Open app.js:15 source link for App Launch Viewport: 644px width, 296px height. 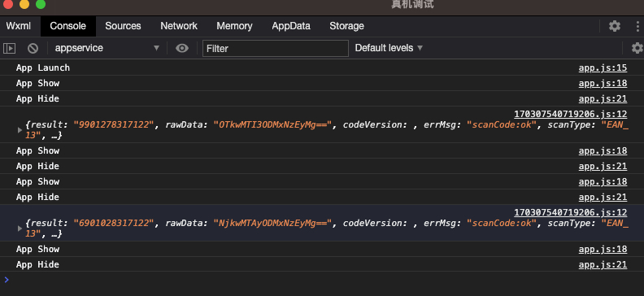pos(603,67)
